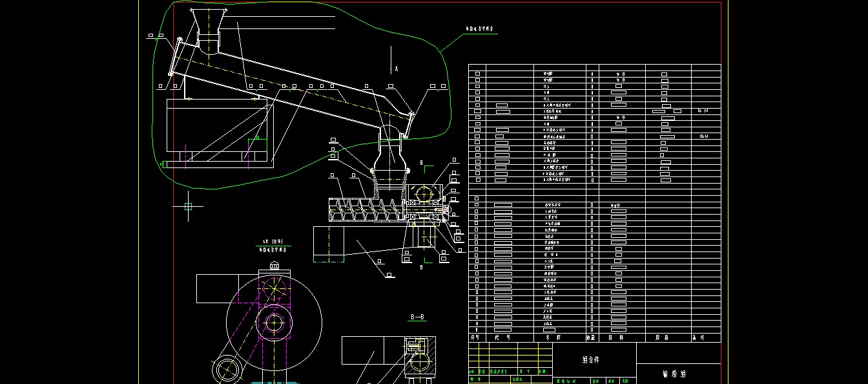Select the drawing name cell at title block's lower right
This screenshot has width=868, height=384.
[679, 374]
